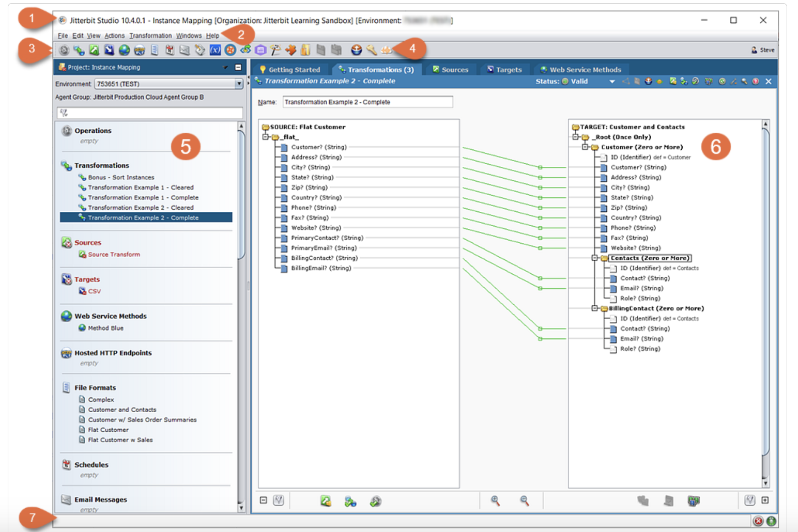Click the magnifier search icon in transformation header
Viewport: 798px width, 532px height.
pos(745,82)
